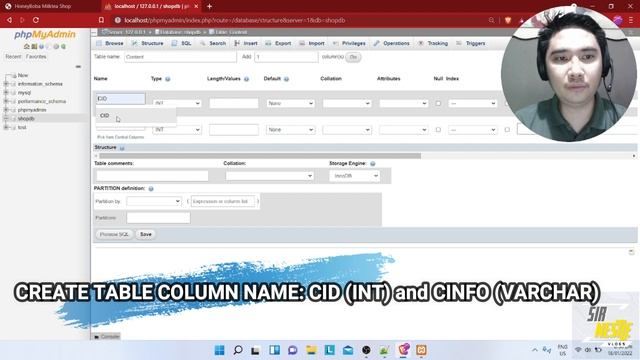Click the log out icon next to home
The image size is (640, 360).
(34, 47)
